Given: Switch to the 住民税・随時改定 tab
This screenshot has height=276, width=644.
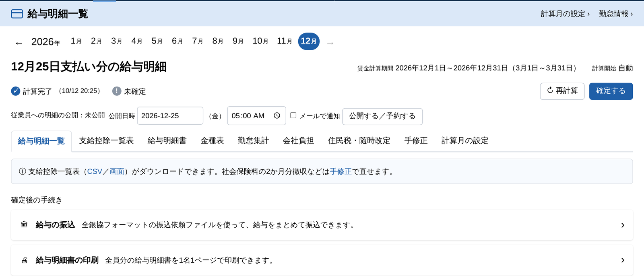Looking at the screenshot, I should [359, 140].
